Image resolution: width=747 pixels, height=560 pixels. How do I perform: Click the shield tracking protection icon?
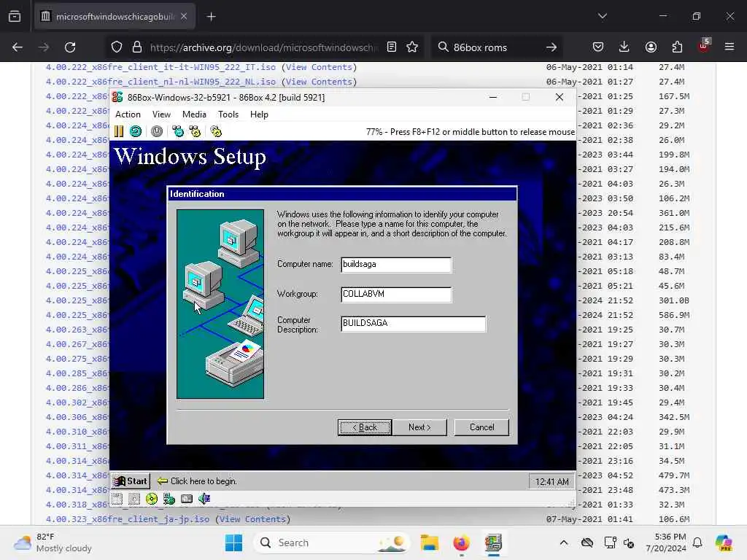pos(117,47)
